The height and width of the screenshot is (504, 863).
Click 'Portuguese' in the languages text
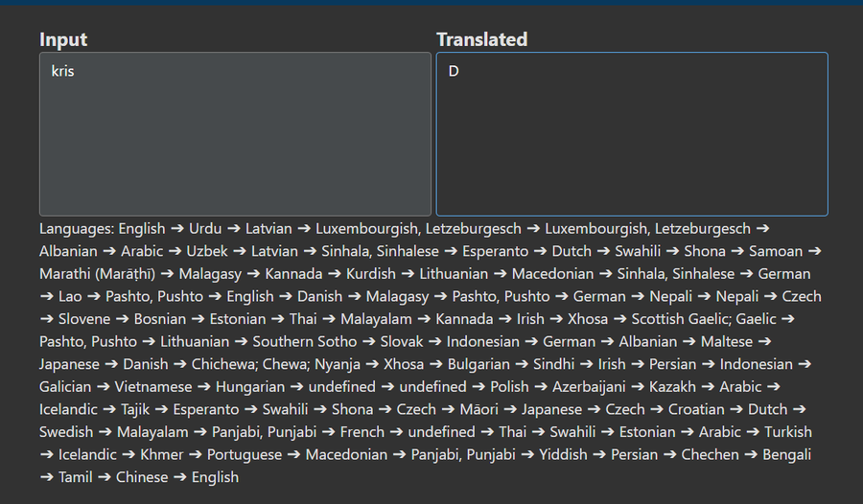pos(245,454)
